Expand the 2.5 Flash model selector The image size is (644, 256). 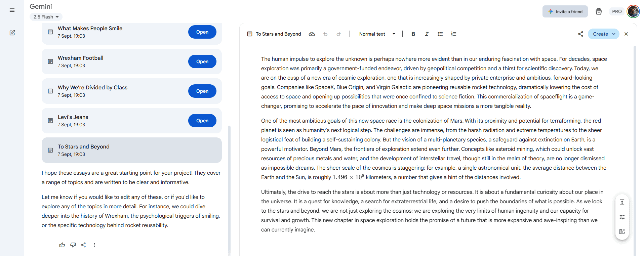(46, 17)
